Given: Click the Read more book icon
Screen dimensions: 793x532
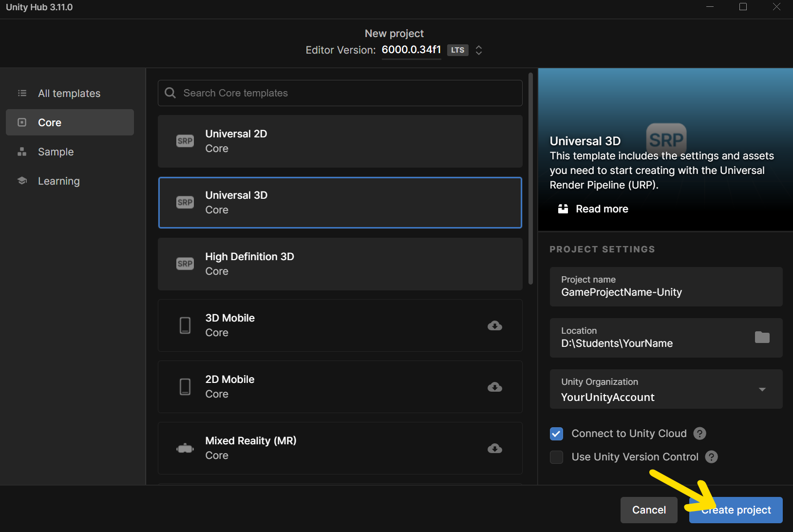Looking at the screenshot, I should click(x=563, y=209).
